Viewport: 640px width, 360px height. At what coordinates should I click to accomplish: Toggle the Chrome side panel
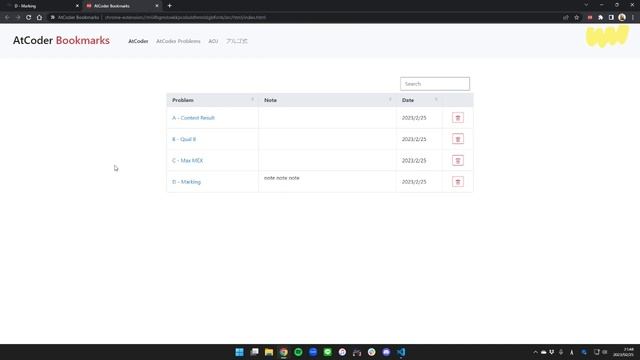coord(611,18)
